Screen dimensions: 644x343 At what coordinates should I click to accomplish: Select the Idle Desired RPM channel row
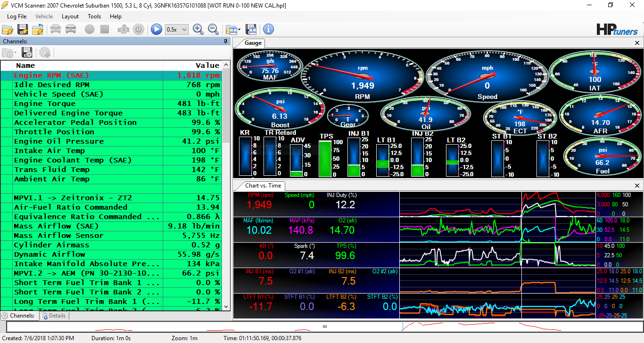coord(111,85)
